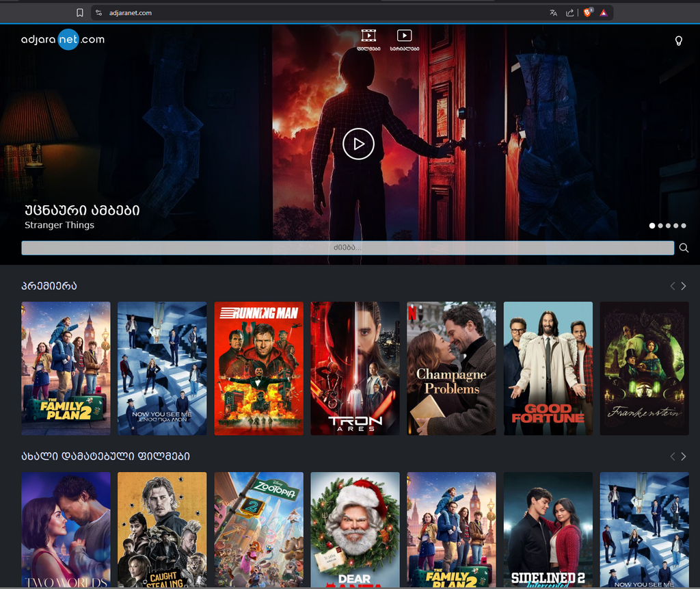
Task: Open the Sidelined 2 poster
Action: pos(548,529)
